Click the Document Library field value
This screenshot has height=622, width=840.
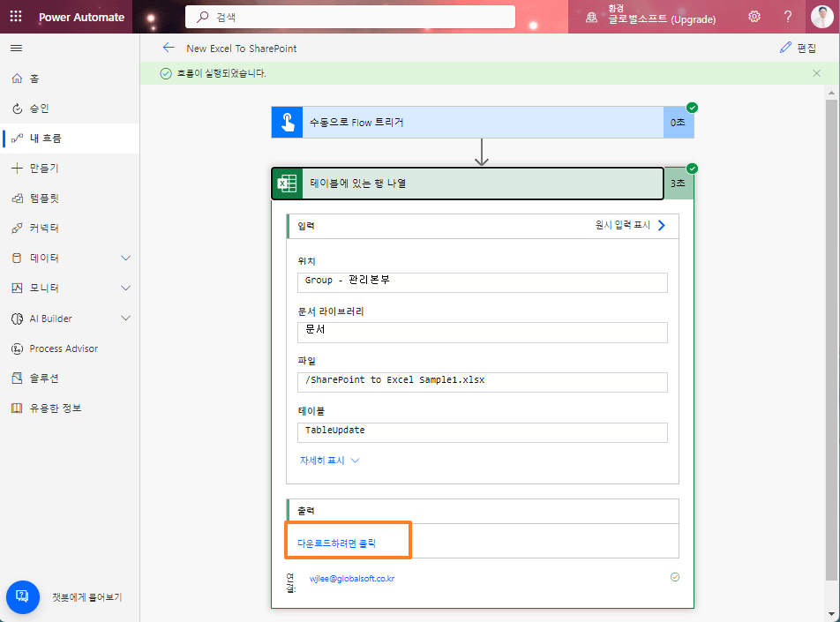[482, 332]
